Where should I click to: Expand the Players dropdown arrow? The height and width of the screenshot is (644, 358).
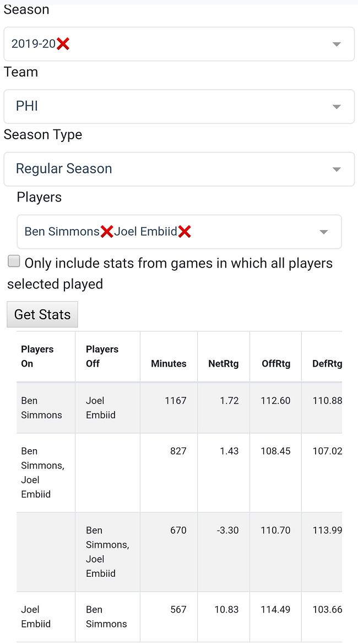(x=324, y=232)
